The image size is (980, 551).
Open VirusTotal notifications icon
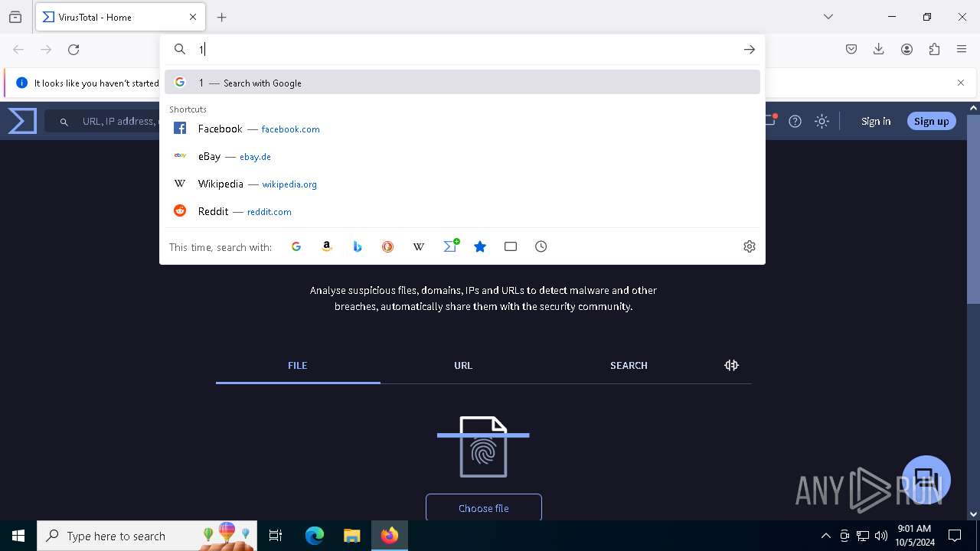771,120
